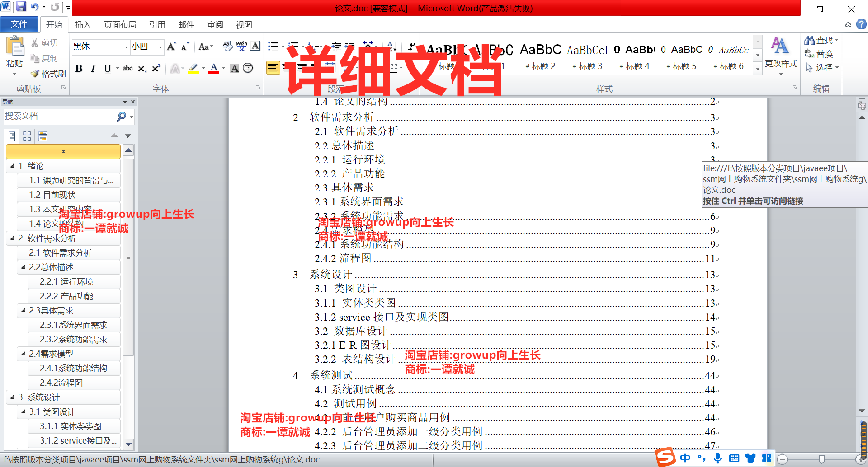Collapse the '3 系统设计' heading node
The image size is (868, 467).
click(x=13, y=397)
